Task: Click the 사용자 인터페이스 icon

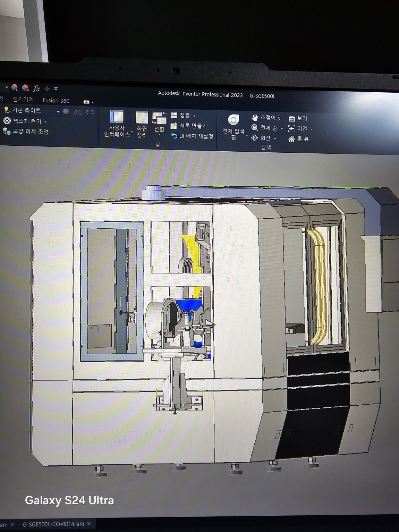Action: coord(117,117)
